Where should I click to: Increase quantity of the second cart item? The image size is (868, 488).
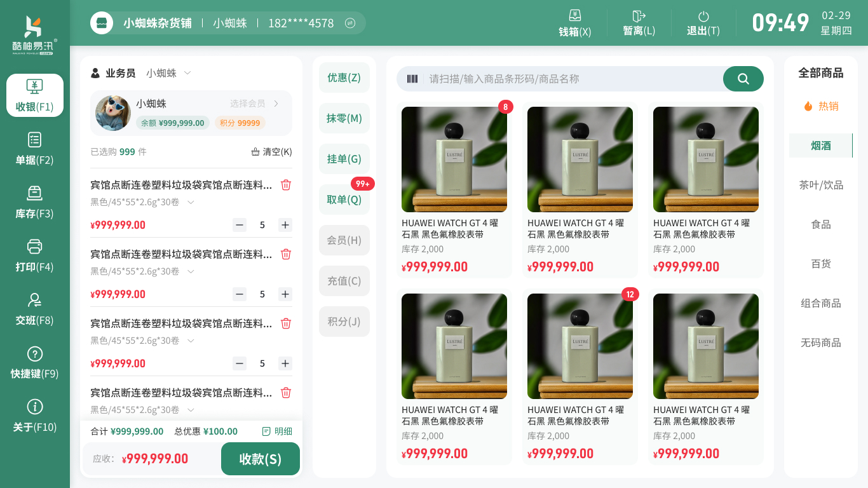coord(285,294)
